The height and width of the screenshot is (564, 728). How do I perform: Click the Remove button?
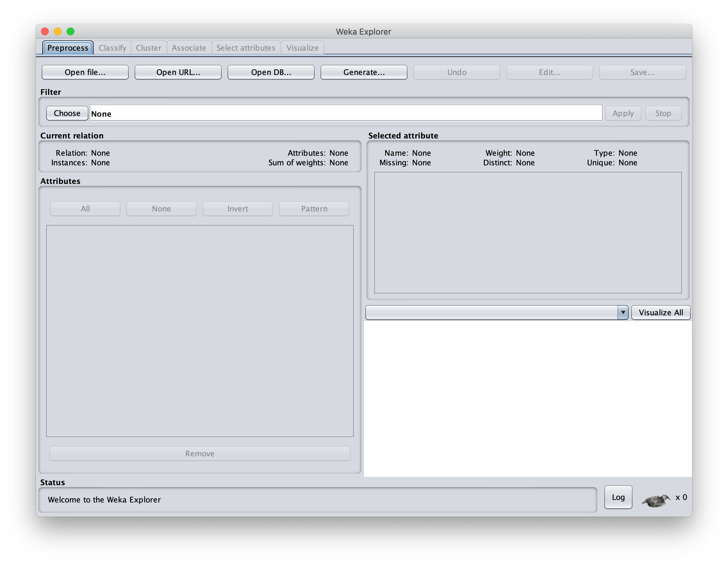tap(200, 453)
